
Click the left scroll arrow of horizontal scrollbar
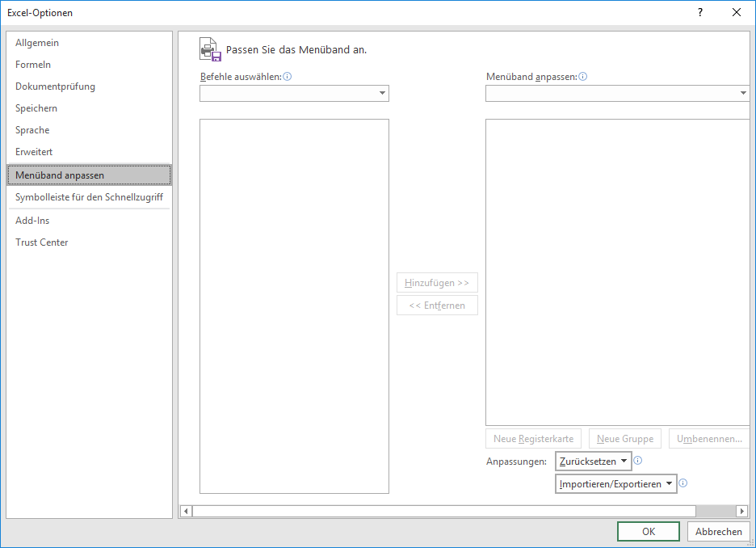(186, 511)
